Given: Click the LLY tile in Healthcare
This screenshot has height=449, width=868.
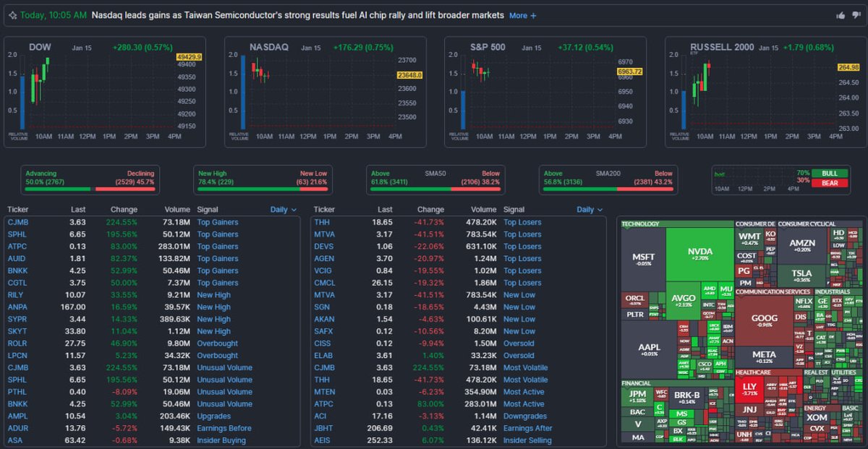Looking at the screenshot, I should (750, 390).
